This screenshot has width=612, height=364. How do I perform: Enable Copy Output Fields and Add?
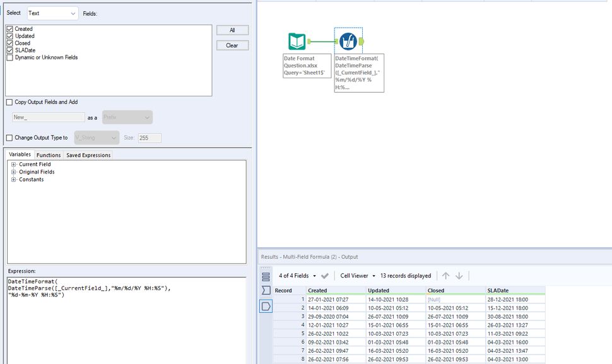(9, 102)
